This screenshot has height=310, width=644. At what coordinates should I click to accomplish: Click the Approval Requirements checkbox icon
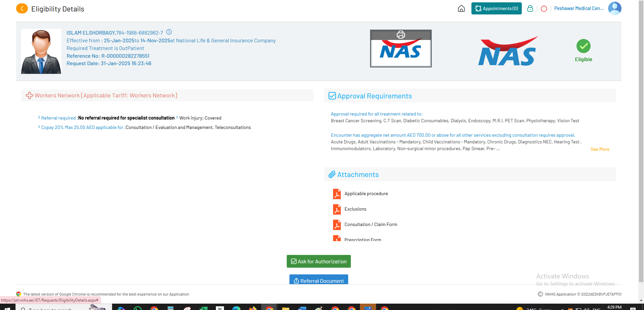(x=332, y=96)
